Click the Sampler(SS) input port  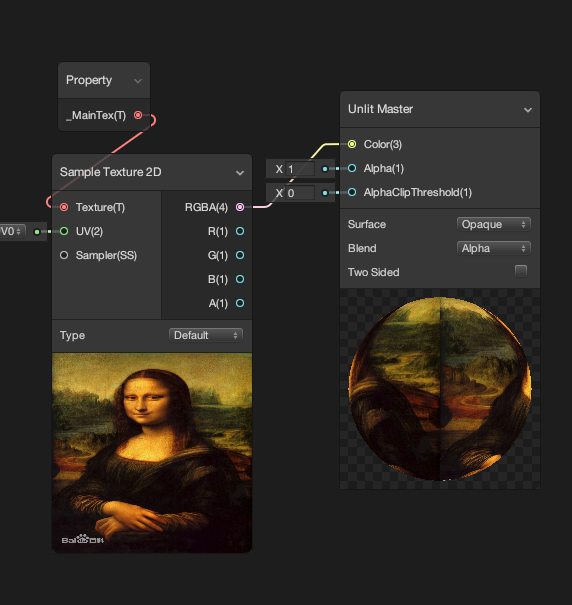coord(64,255)
